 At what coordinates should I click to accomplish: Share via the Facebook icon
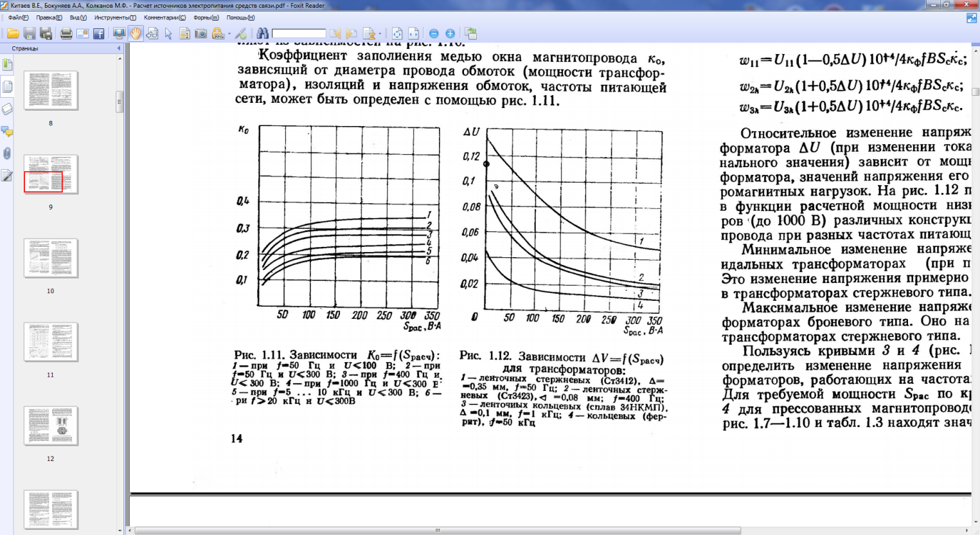pyautogui.click(x=98, y=33)
